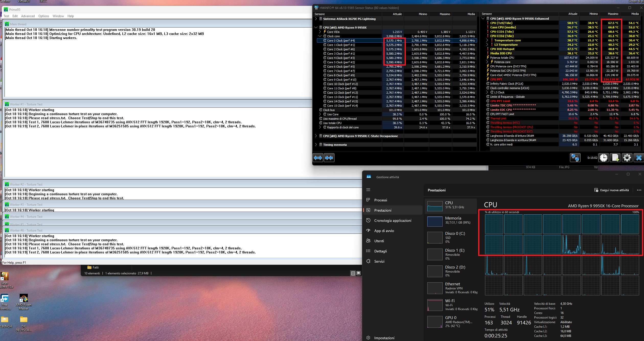This screenshot has height=341, width=644.
Task: Click HWiNFO expand columns arrows icon
Action: coord(318,158)
